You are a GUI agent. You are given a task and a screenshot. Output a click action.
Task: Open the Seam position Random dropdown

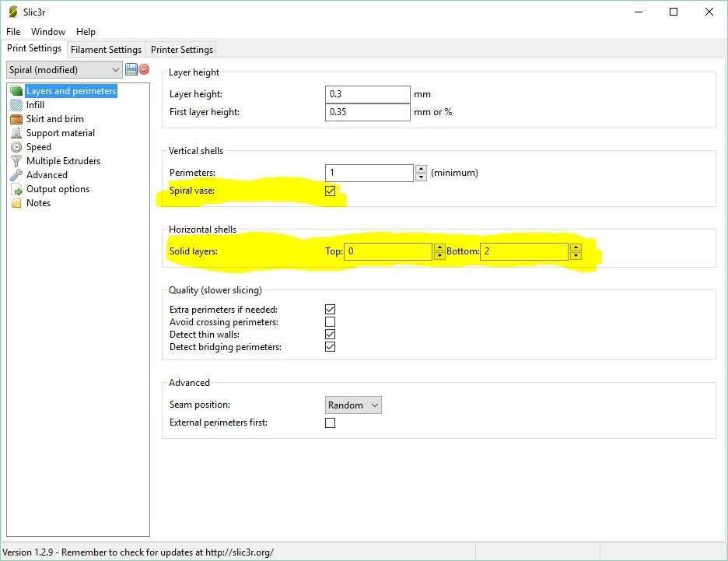coord(353,405)
